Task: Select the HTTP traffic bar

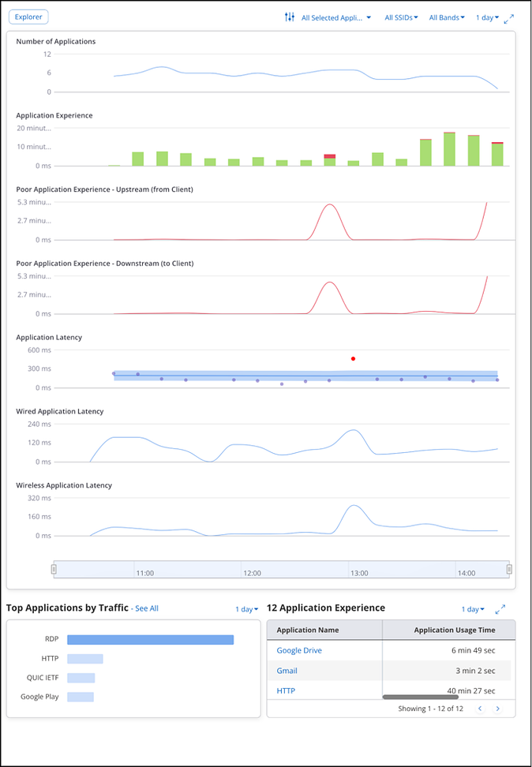Action: click(85, 659)
